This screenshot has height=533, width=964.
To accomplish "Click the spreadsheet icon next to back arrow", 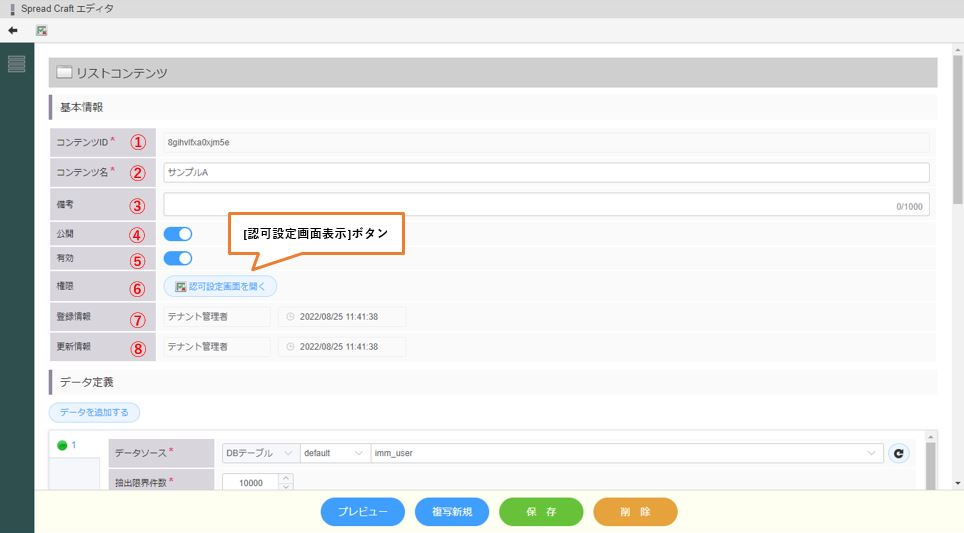I will tap(42, 31).
